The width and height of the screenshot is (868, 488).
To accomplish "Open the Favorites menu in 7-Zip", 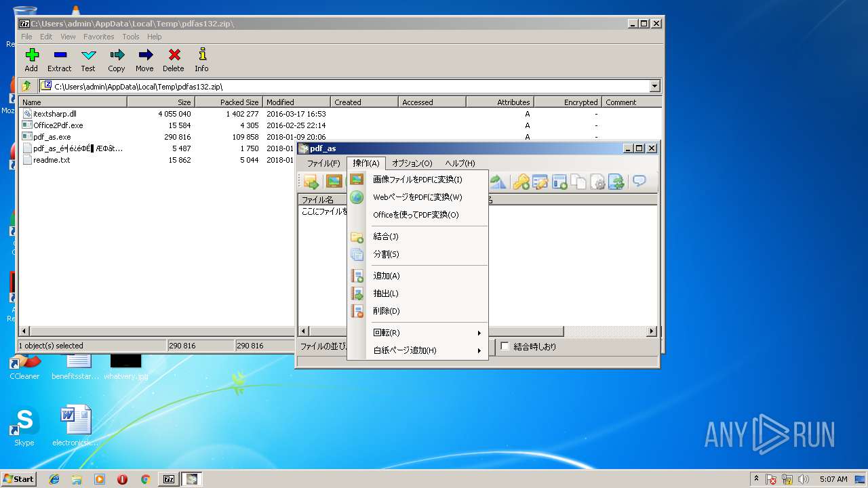I will (x=99, y=37).
